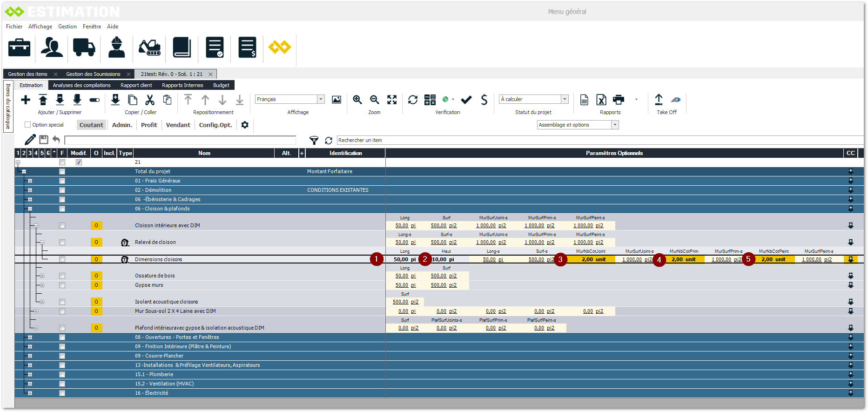The height and width of the screenshot is (412, 868).
Task: Click the briefcase icon in main toolbar
Action: (19, 47)
